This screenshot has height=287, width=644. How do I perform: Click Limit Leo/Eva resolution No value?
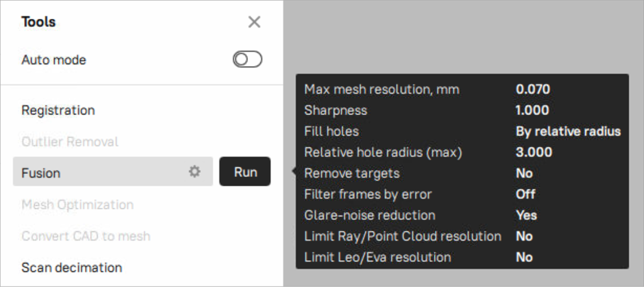pyautogui.click(x=524, y=257)
